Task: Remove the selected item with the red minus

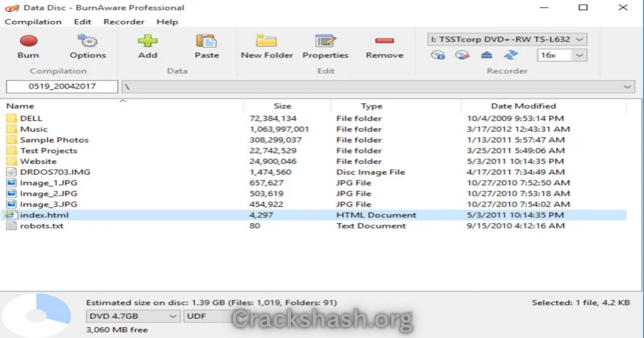Action: coord(384,41)
